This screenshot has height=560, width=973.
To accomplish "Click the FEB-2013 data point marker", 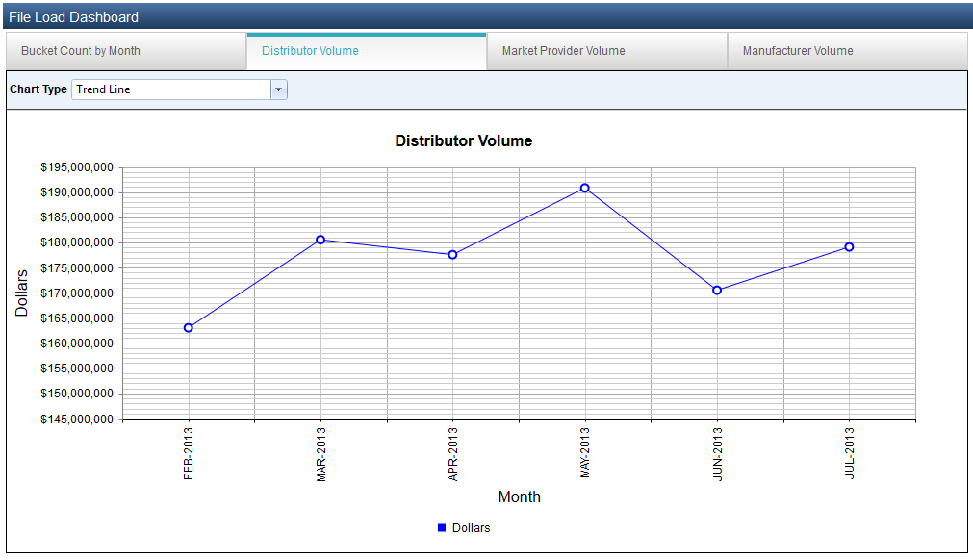I will click(189, 327).
